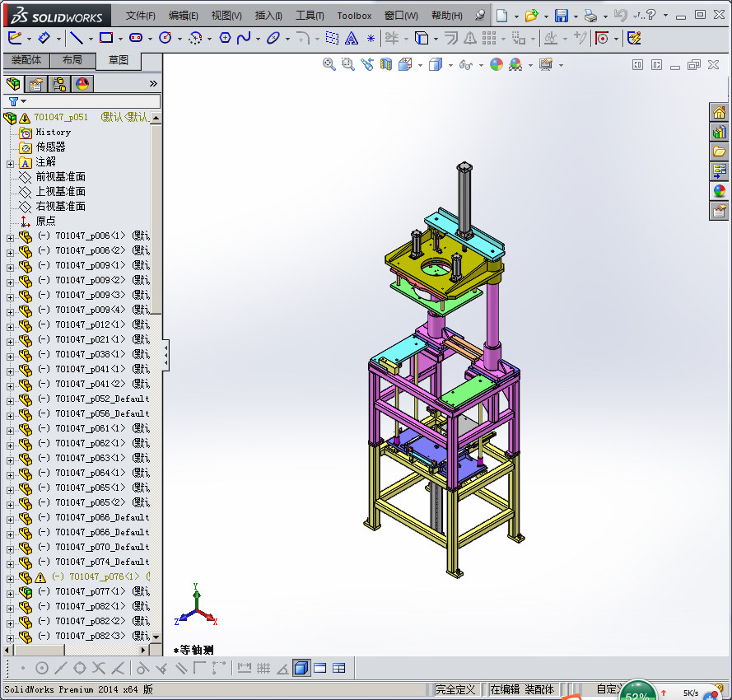Click Zoom to Fit in view toolbar
732x700 pixels.
pyautogui.click(x=329, y=64)
